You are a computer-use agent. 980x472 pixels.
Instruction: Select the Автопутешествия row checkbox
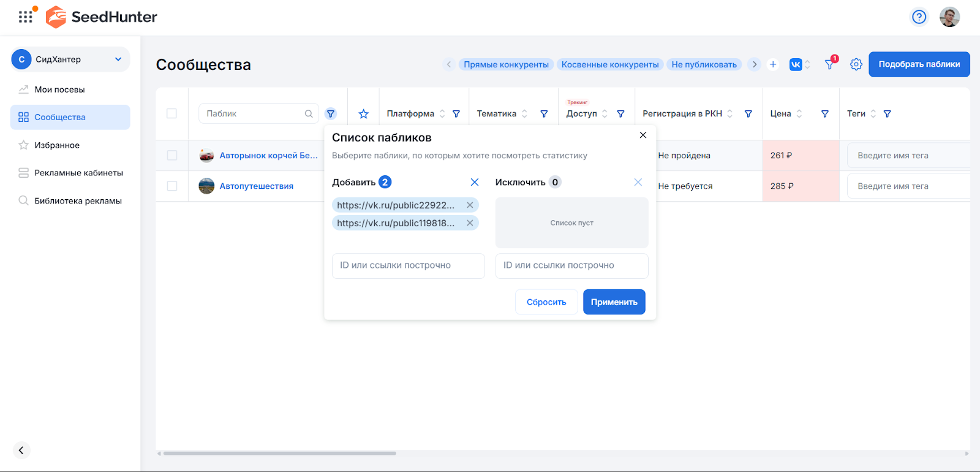click(x=172, y=186)
